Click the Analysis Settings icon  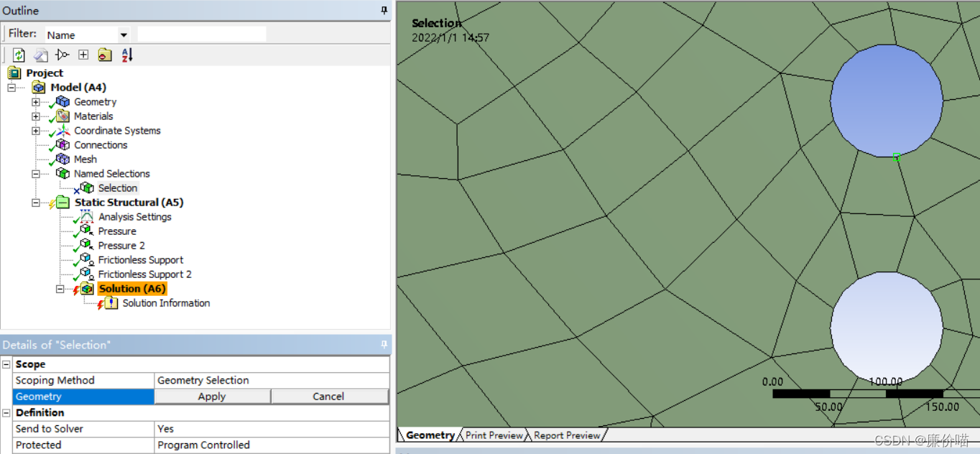[87, 217]
